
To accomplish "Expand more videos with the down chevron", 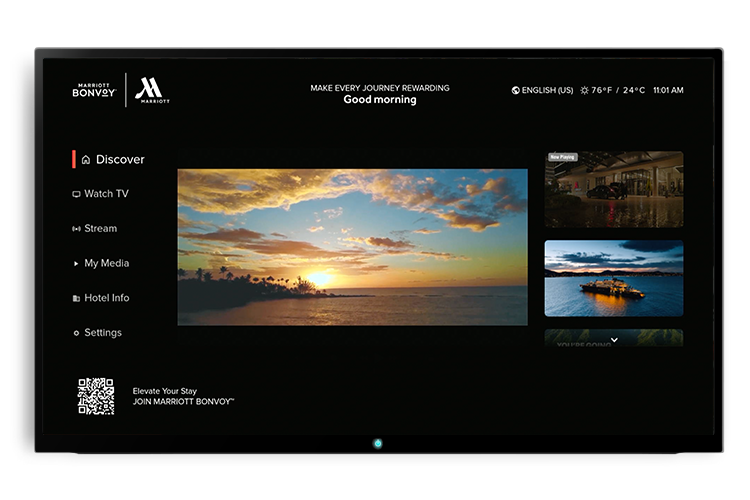I will click(x=614, y=340).
